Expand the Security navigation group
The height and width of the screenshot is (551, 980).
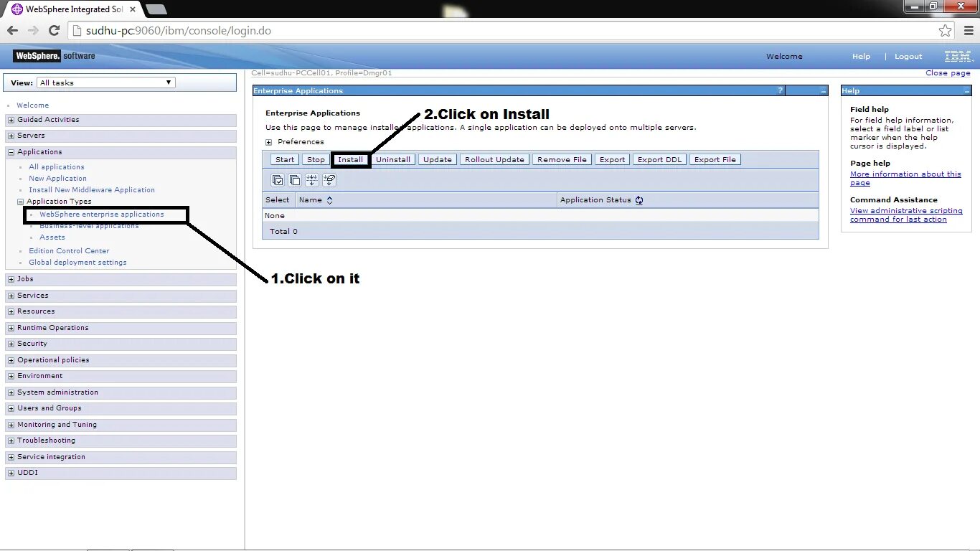coord(11,344)
